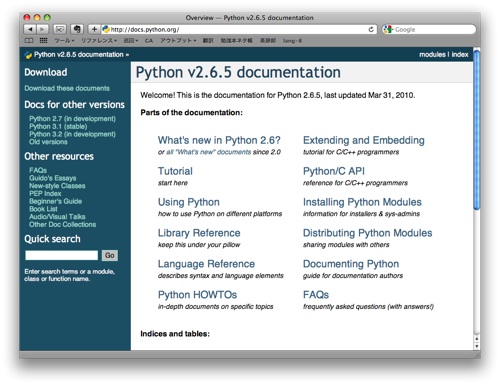
Task: Open the リファレンス bookmarks folder dropdown
Action: click(99, 41)
